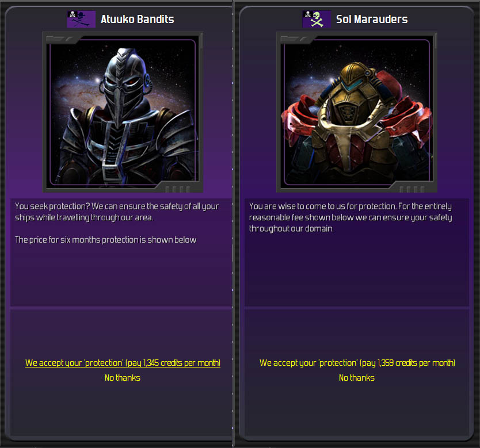The width and height of the screenshot is (480, 448).
Task: Click empty area above Sol Marauders responses
Action: [x=357, y=334]
